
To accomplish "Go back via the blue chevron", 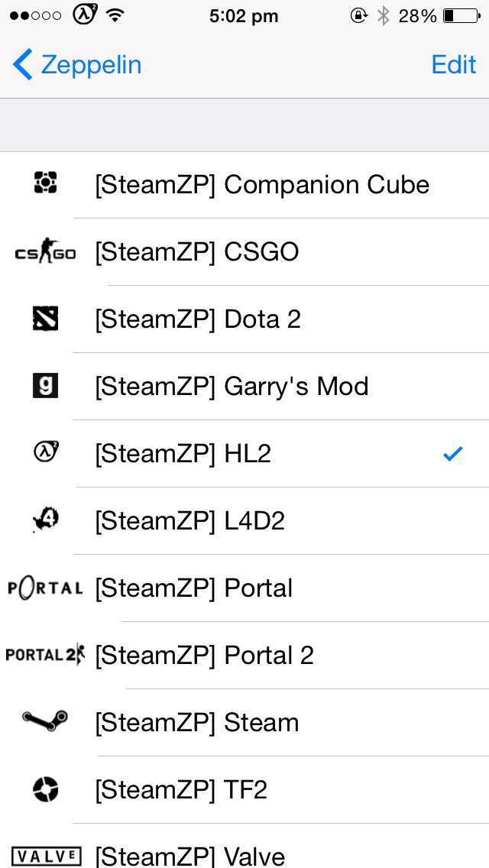I will (x=23, y=64).
